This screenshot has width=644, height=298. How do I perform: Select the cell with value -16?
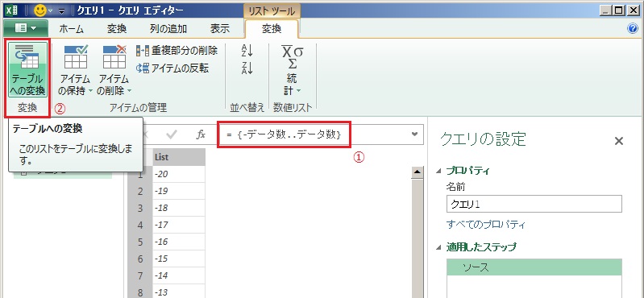[179, 242]
